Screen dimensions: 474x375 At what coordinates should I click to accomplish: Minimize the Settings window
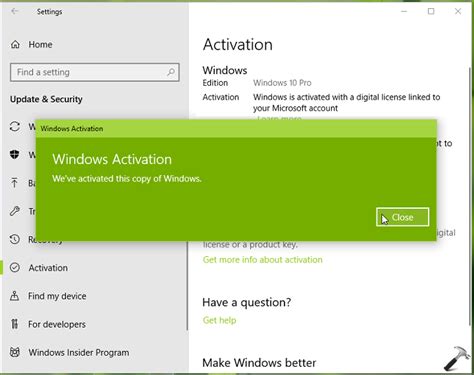pos(404,11)
